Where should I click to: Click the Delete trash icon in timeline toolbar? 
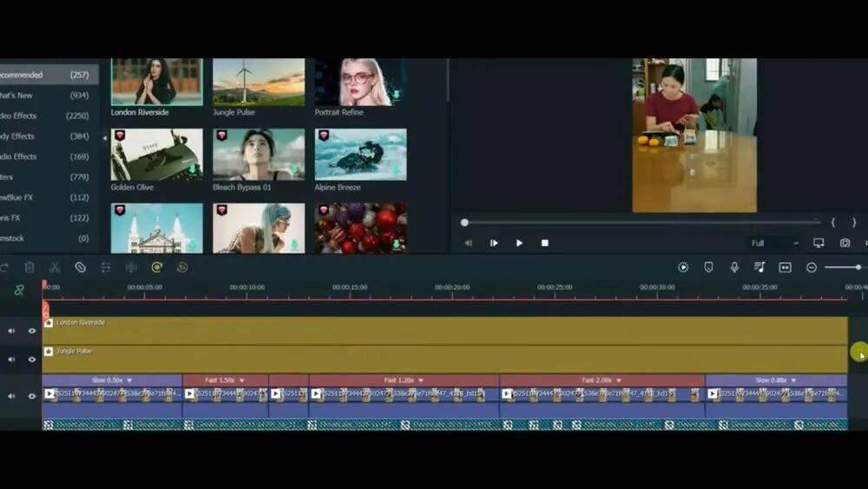[30, 268]
